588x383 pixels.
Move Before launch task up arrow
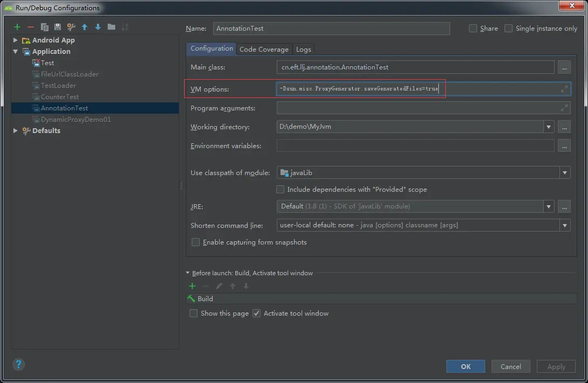tap(233, 286)
